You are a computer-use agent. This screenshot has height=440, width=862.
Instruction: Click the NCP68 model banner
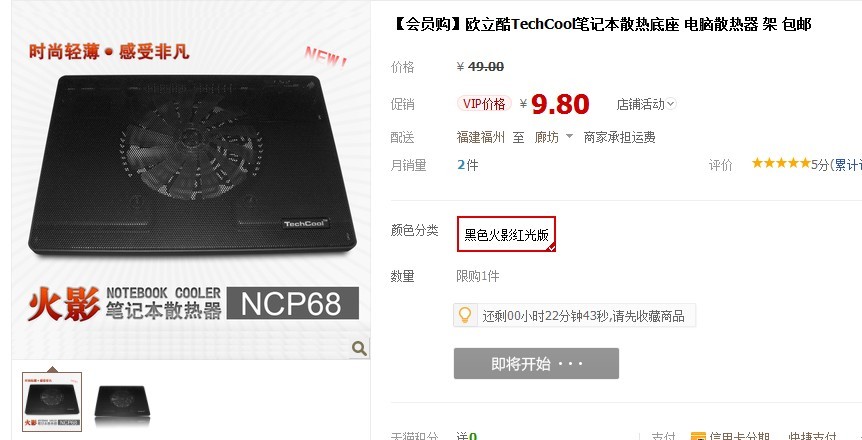coord(292,303)
